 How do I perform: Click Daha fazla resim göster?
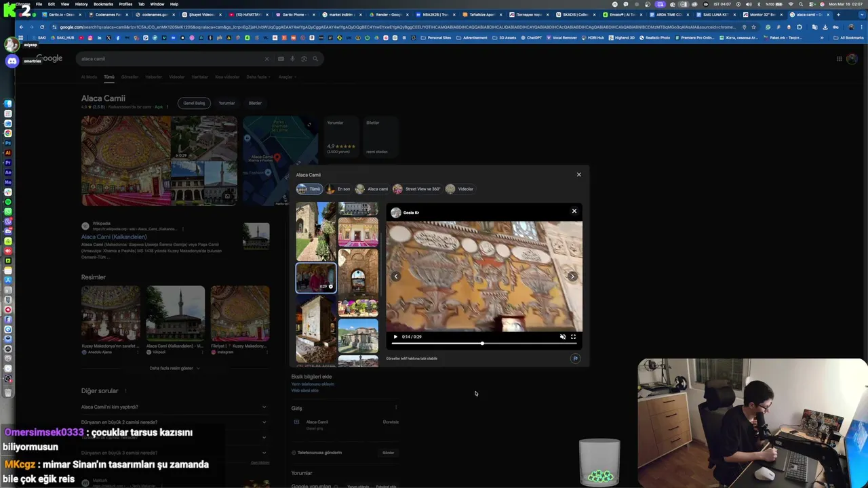[x=174, y=368]
